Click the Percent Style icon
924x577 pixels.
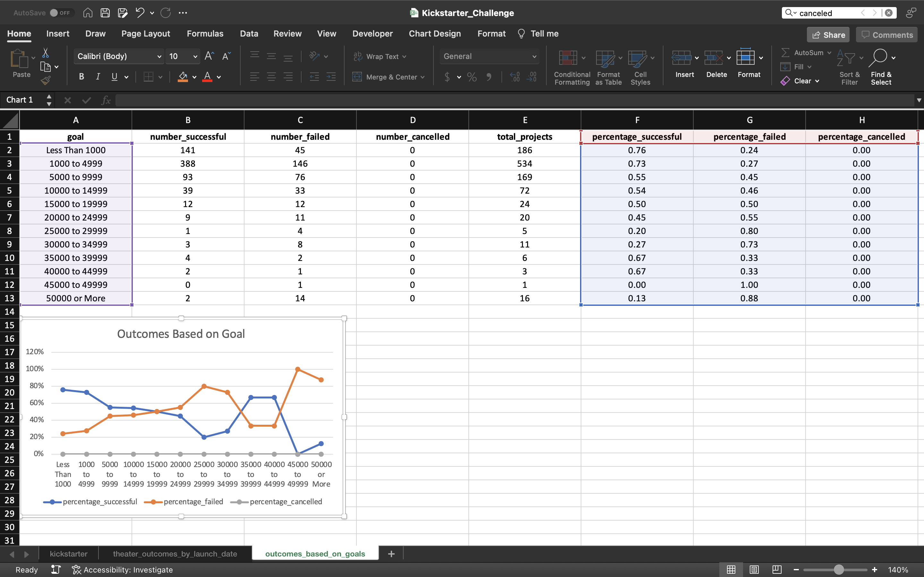472,77
